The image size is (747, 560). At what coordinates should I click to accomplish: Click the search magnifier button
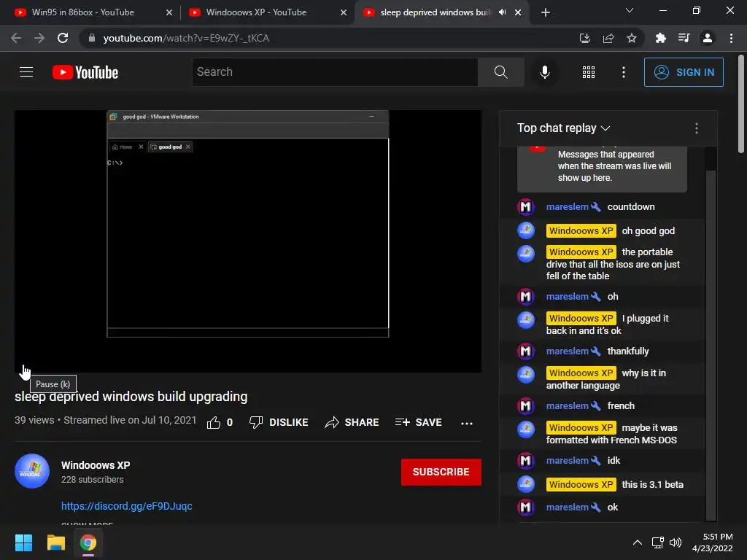(500, 72)
